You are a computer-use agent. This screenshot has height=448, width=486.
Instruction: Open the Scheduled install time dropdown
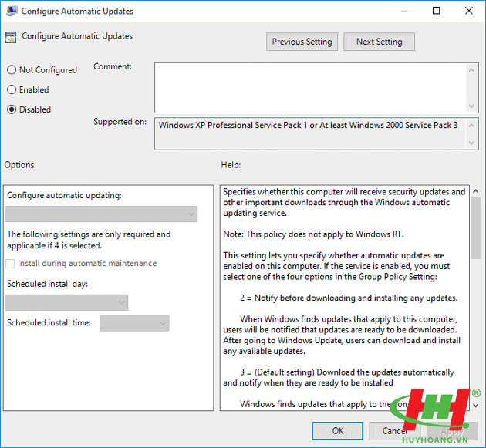pyautogui.click(x=134, y=323)
